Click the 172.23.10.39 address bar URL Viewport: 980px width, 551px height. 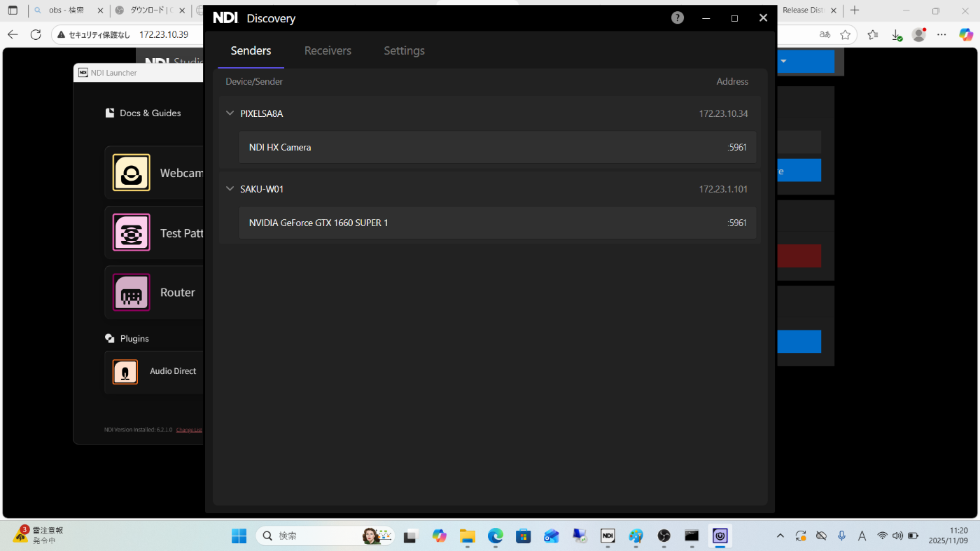(x=164, y=34)
